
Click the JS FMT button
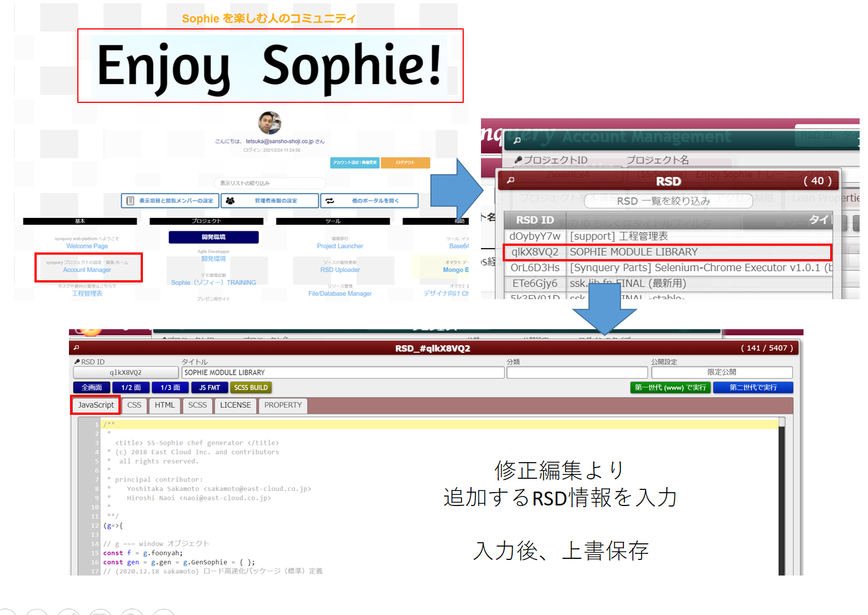(x=210, y=388)
